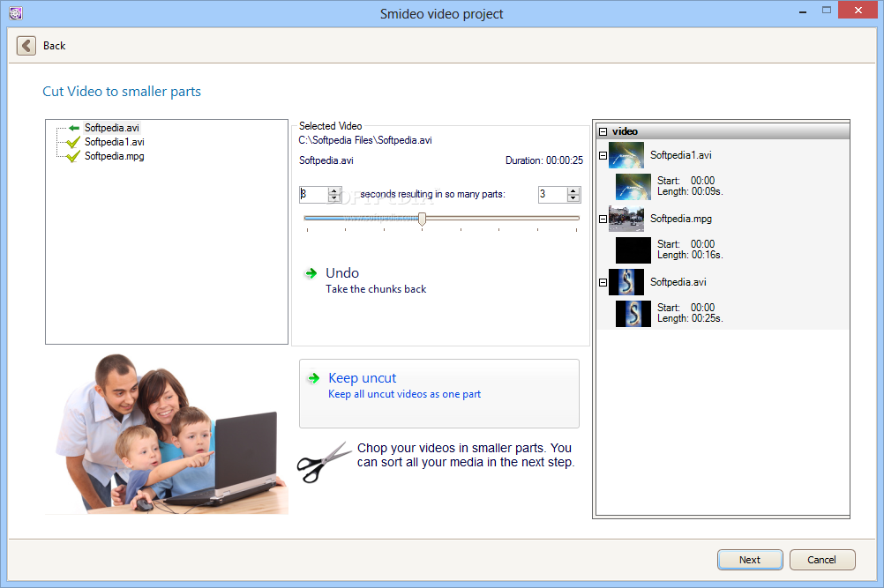Click the green arrow icon next to Undo
The image size is (884, 588).
coord(311,273)
